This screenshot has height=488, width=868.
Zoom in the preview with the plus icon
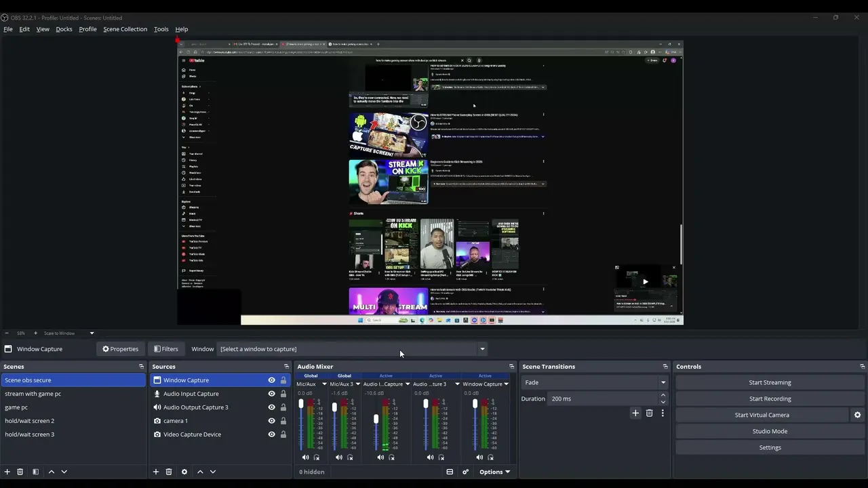[x=35, y=333]
